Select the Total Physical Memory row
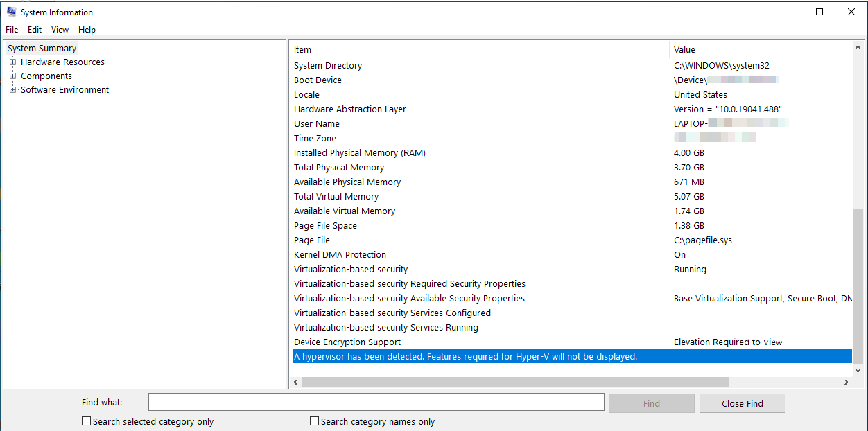Viewport: 868px width, 431px height. coord(571,168)
